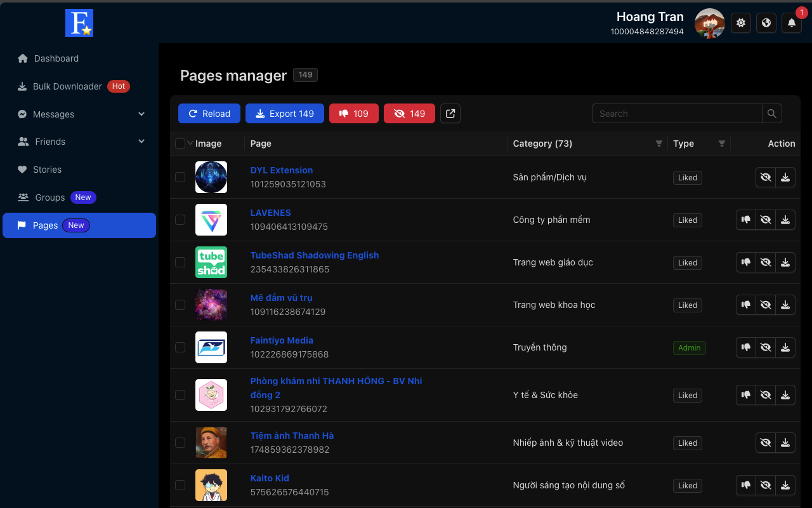This screenshot has height=508, width=812.
Task: Click the search magnifier icon
Action: pos(771,114)
